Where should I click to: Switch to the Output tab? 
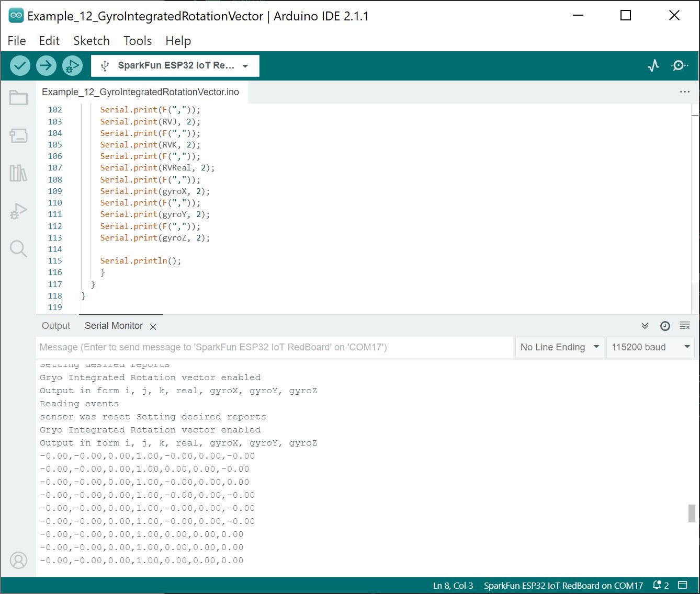[56, 326]
